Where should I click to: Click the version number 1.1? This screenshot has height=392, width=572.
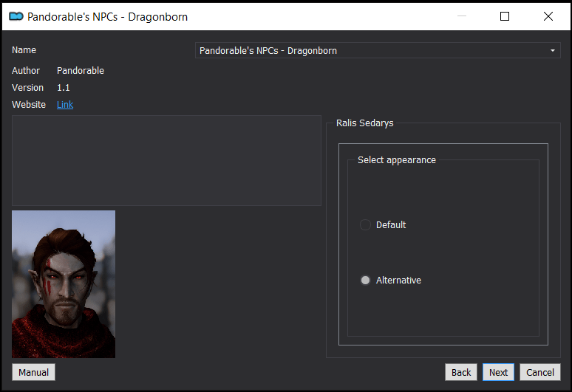tap(63, 87)
